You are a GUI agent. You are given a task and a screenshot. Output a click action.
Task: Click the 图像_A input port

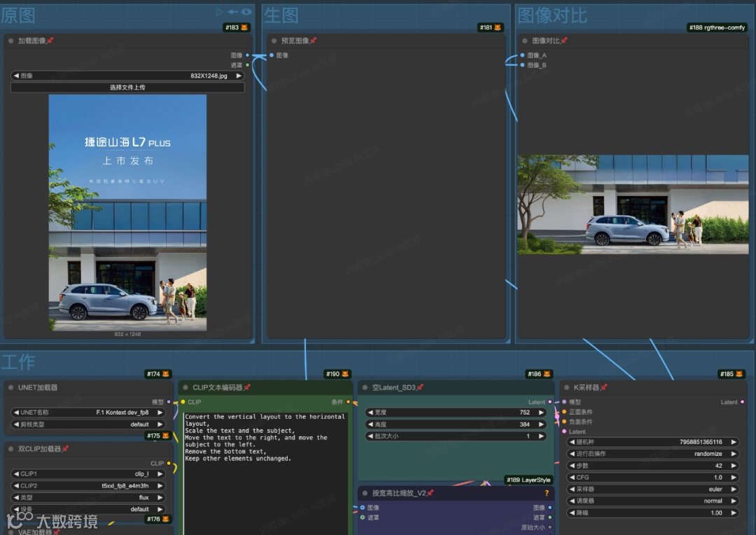pos(523,55)
